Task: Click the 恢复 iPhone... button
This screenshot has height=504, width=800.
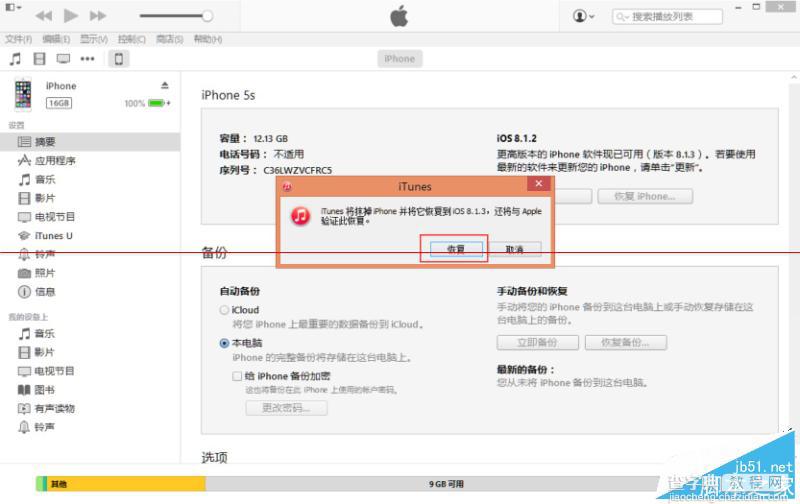Action: [645, 196]
